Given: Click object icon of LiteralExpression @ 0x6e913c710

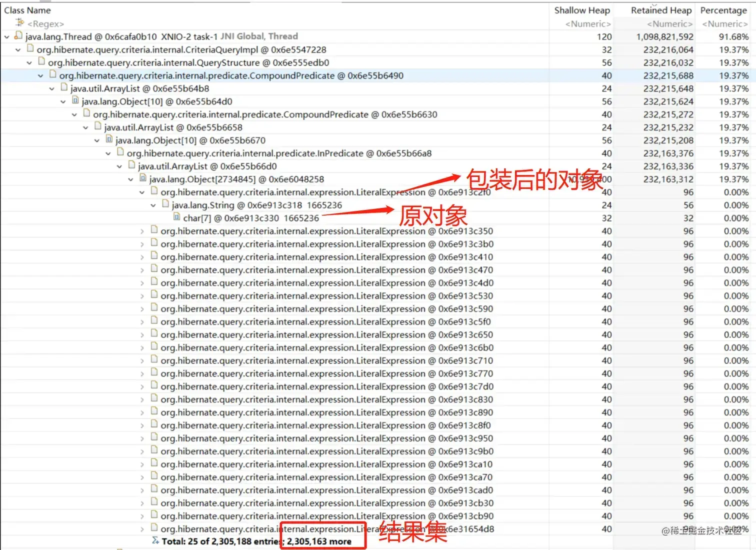Looking at the screenshot, I should pyautogui.click(x=154, y=359).
